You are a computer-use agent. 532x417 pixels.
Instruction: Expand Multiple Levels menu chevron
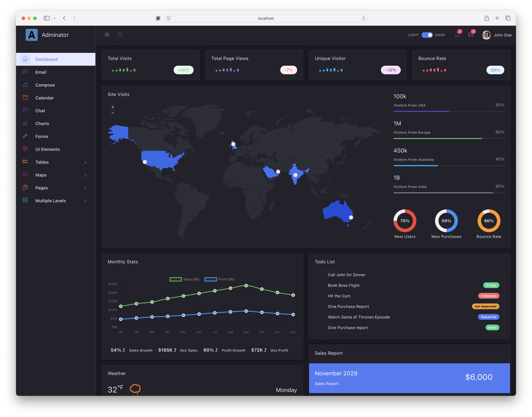(85, 201)
